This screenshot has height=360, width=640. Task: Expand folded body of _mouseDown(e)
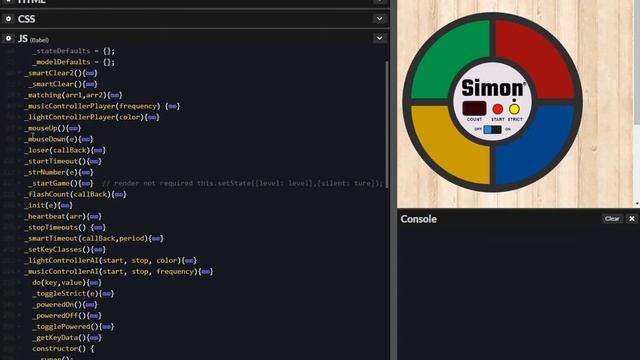tap(86, 139)
